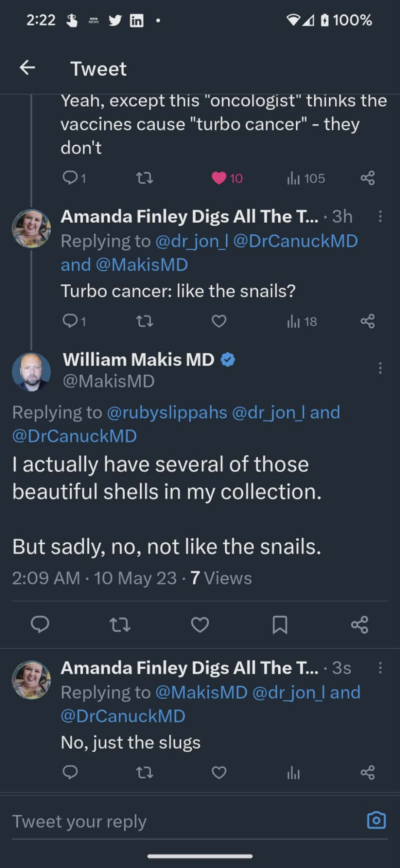This screenshot has width=400, height=868.
Task: Open more options on "No, just the slugs"
Action: [x=380, y=668]
